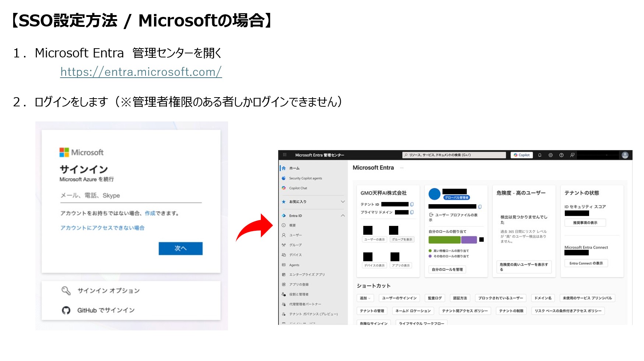
Task: Copy the テナント ID value icon
Action: [x=412, y=204]
